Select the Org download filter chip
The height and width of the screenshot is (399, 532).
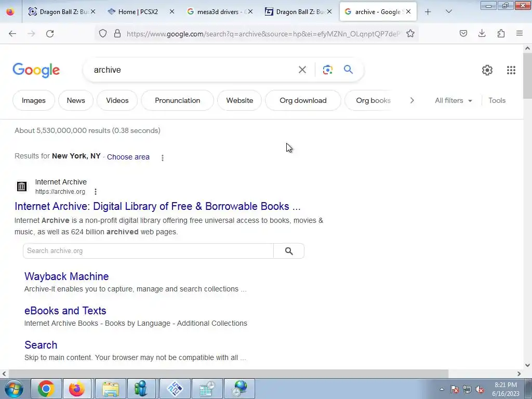[x=303, y=100]
